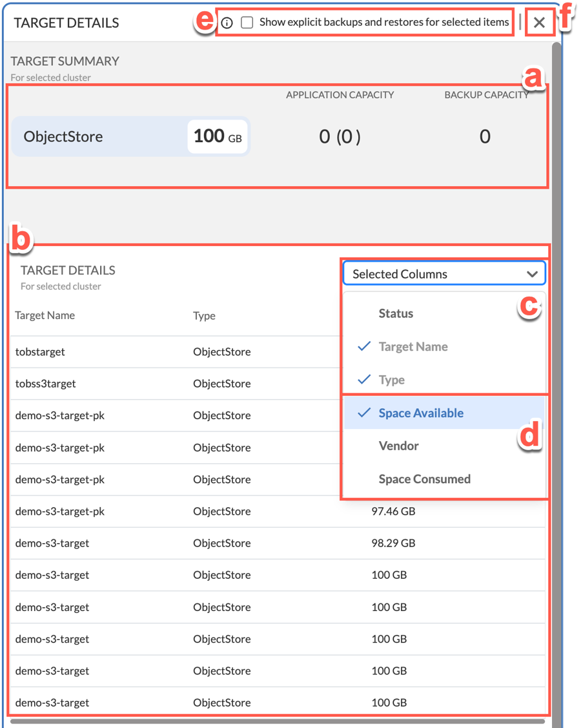Click the Type column header
This screenshot has width=581, height=728.
click(x=204, y=316)
